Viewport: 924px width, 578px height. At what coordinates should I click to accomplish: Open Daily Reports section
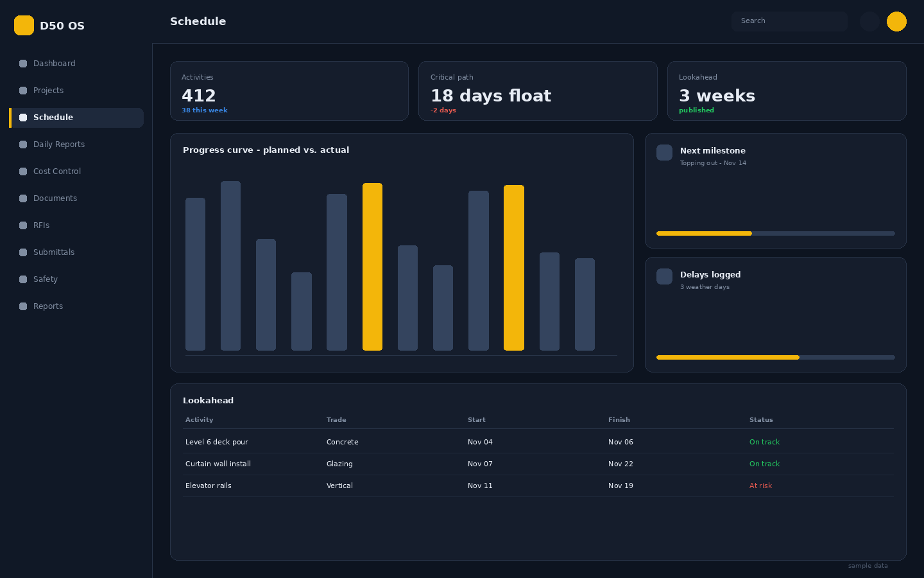76,144
